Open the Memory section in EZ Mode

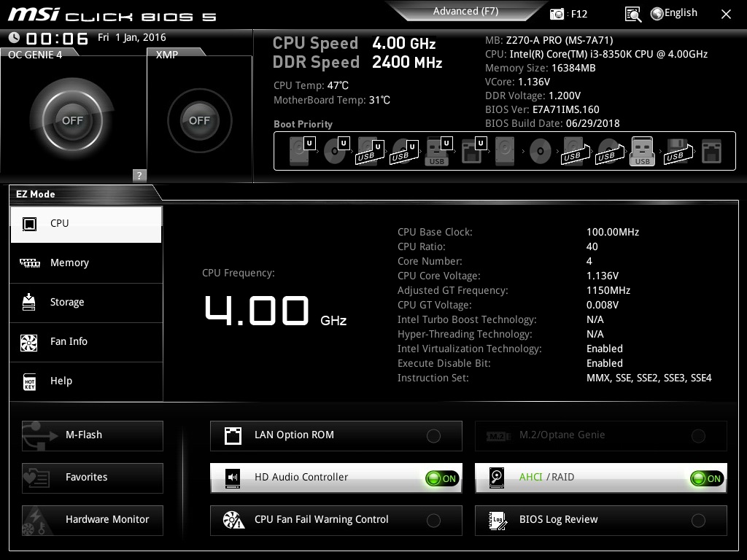click(x=86, y=262)
